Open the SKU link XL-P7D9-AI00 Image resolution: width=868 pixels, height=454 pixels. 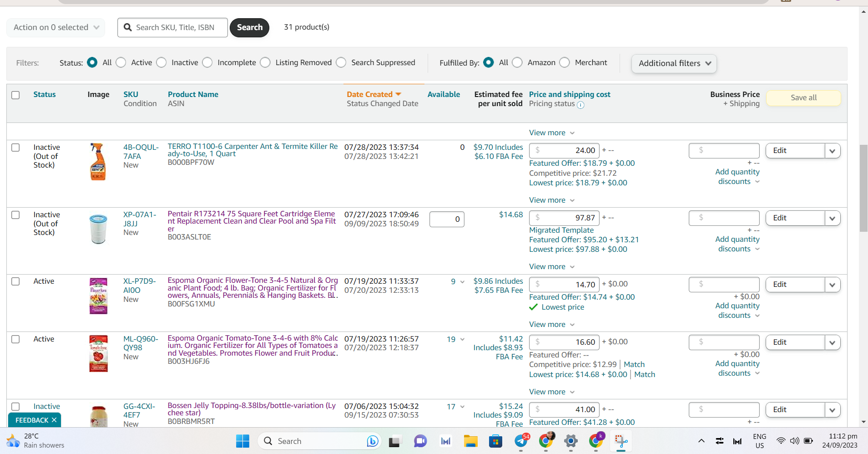pos(140,286)
